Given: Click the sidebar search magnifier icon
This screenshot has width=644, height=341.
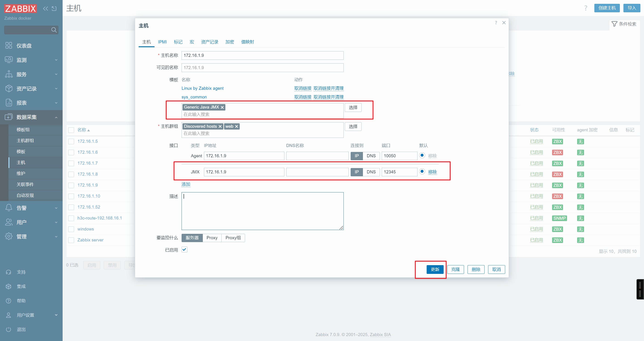Looking at the screenshot, I should [54, 30].
